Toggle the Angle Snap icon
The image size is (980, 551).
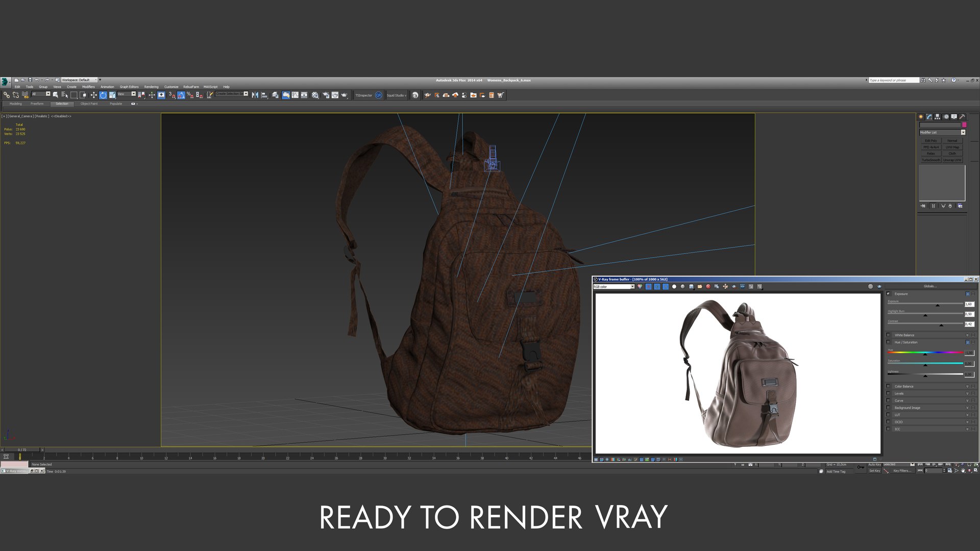pyautogui.click(x=181, y=95)
